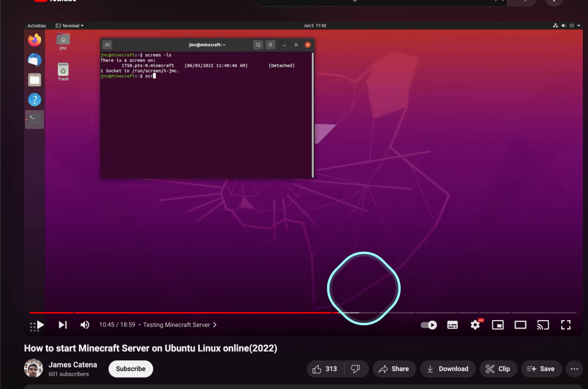Image resolution: width=588 pixels, height=389 pixels.
Task: Open the video settings gear
Action: 475,325
